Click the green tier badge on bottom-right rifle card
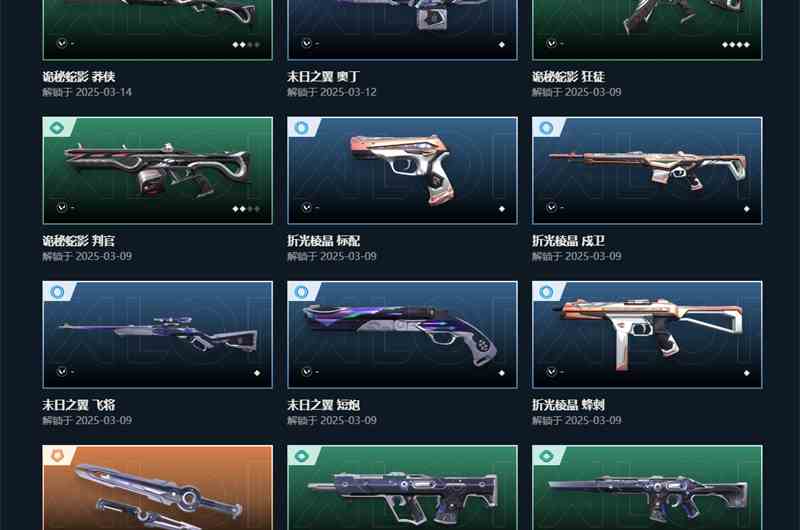The width and height of the screenshot is (800, 530). 546,456
